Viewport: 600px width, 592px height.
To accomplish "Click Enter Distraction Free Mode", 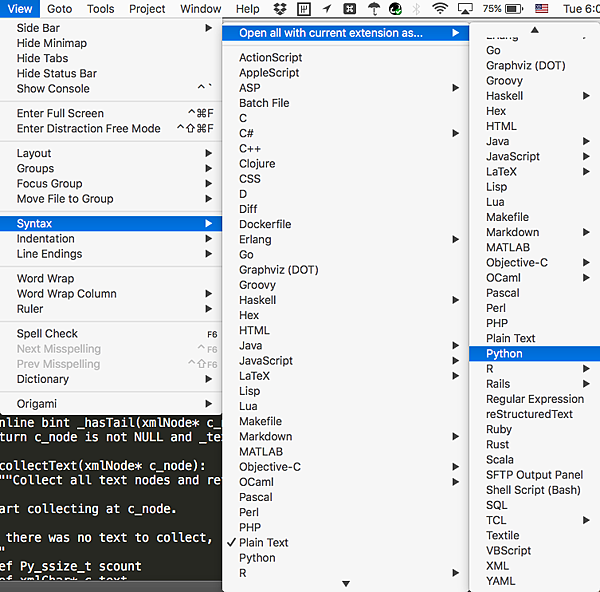I will pos(88,129).
